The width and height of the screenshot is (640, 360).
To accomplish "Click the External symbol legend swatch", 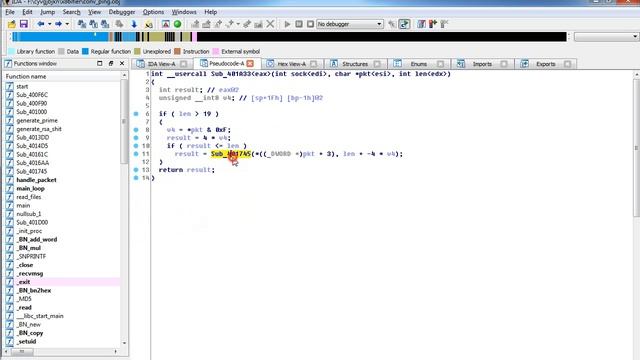I will point(216,51).
